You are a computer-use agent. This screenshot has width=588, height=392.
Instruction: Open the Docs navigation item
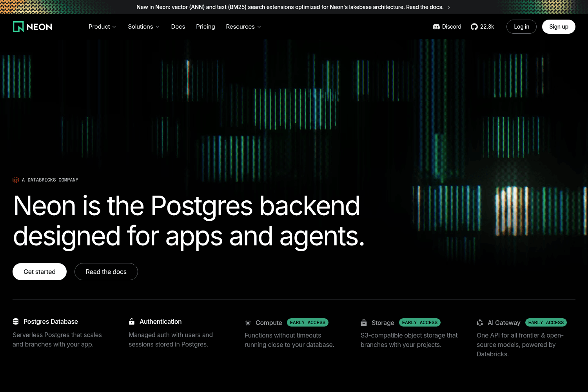178,27
